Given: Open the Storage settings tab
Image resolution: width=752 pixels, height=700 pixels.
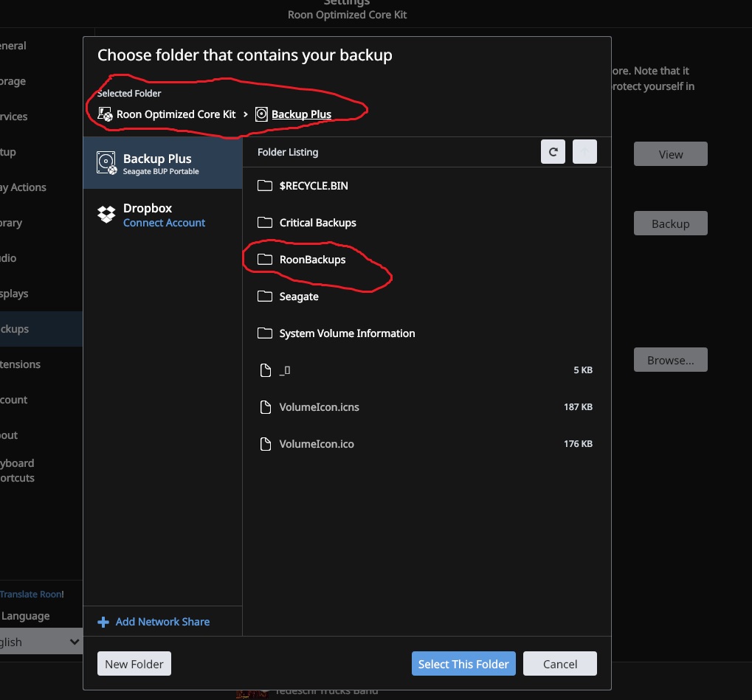Looking at the screenshot, I should tap(13, 81).
